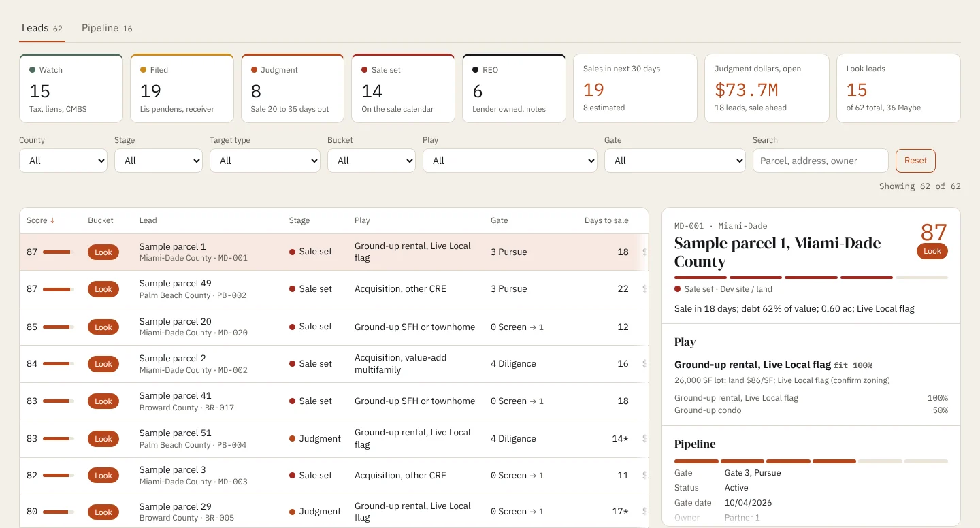This screenshot has width=980, height=528.
Task: Click the Bucket column header
Action: pyautogui.click(x=101, y=220)
